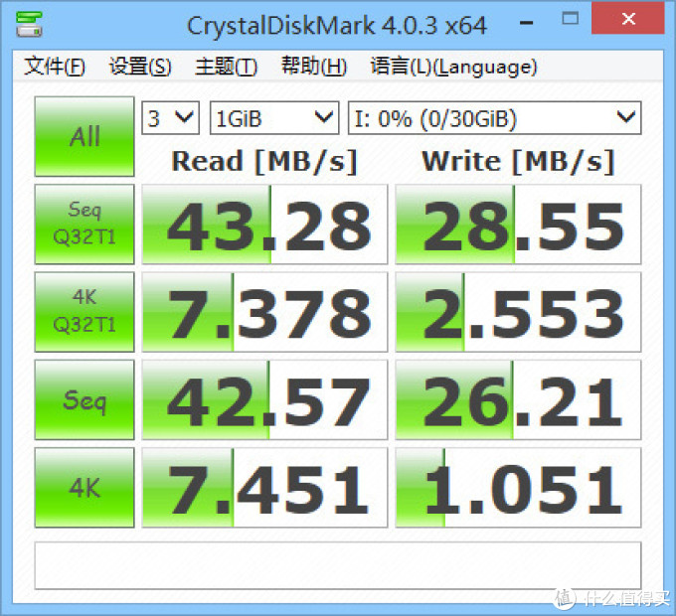The width and height of the screenshot is (676, 616).
Task: Open the 语言(L)(Language) menu
Action: tap(453, 67)
